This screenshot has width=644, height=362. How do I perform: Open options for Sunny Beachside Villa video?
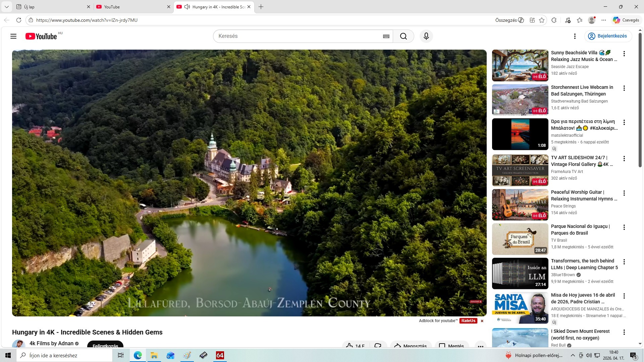tap(624, 54)
